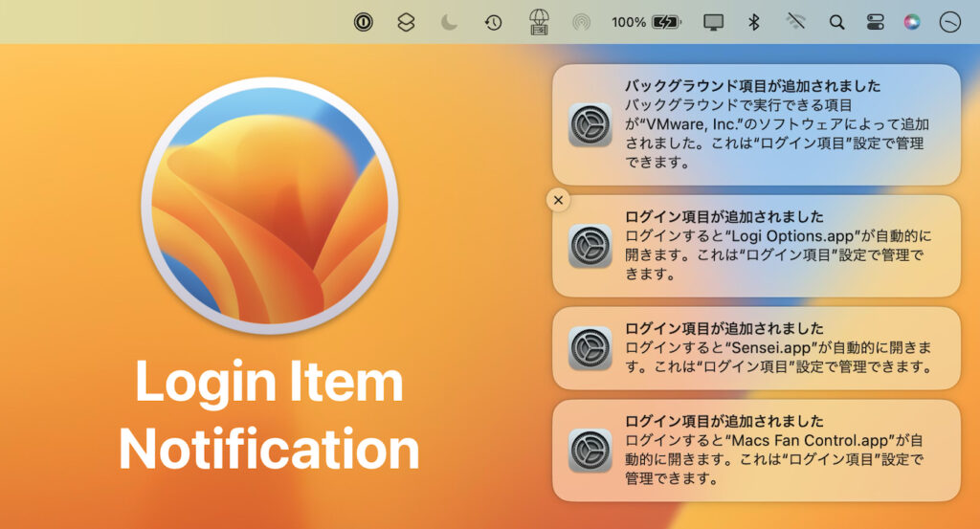Click the parachute package menu bar icon

(x=539, y=22)
